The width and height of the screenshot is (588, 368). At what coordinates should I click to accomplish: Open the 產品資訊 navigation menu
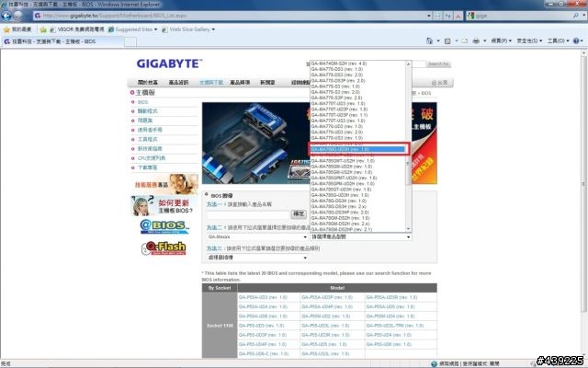click(178, 82)
